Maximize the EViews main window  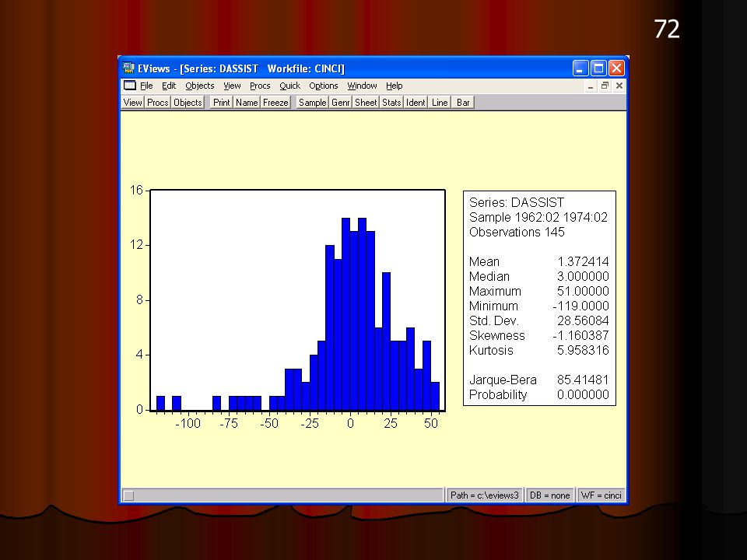pos(598,68)
